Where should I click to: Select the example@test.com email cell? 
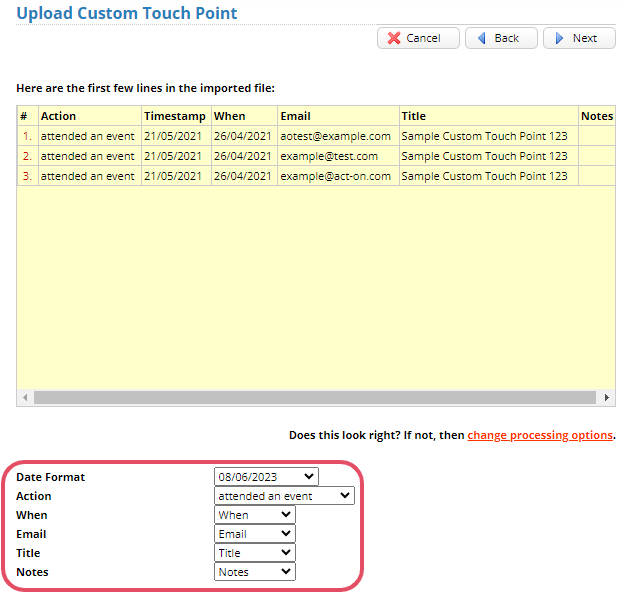tap(338, 156)
